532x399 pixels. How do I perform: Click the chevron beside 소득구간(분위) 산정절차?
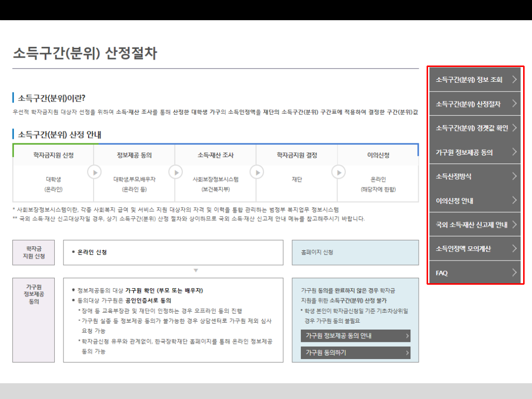click(514, 103)
